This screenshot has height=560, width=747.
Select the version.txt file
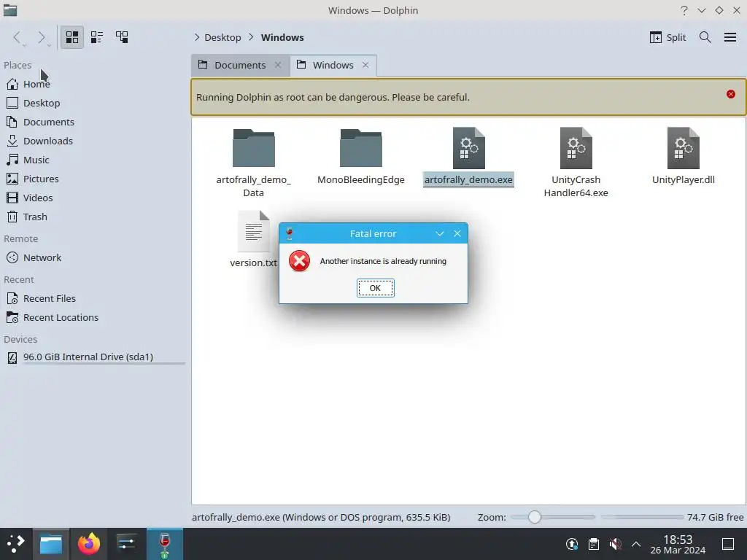coord(253,239)
